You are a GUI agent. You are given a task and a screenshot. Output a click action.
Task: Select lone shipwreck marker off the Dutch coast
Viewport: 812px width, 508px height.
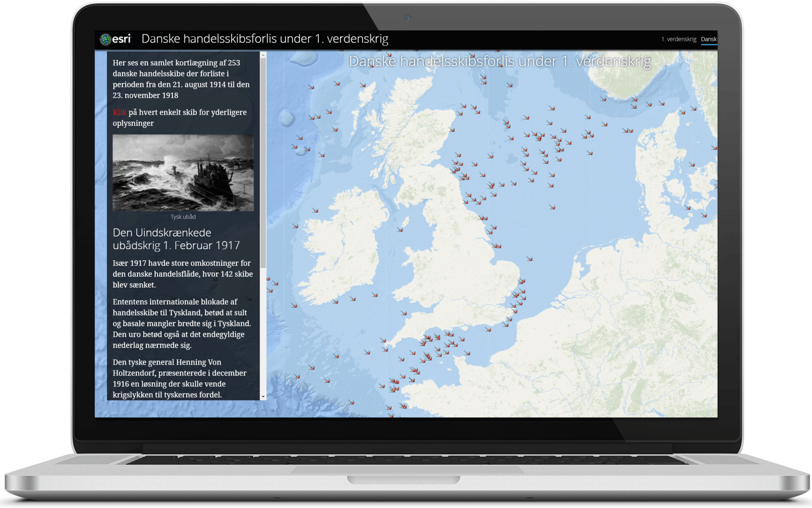click(x=529, y=258)
